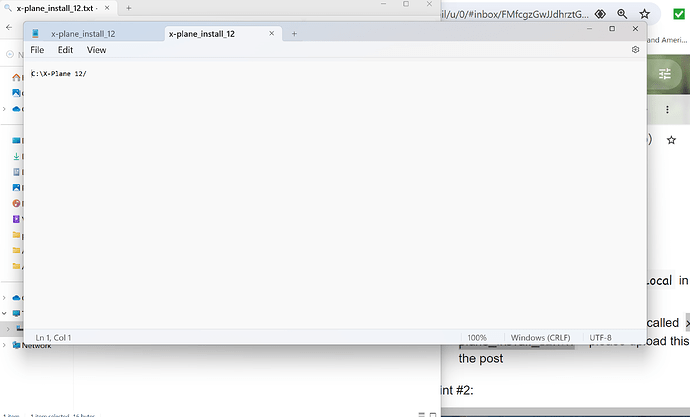Viewport: 690px width, 417px height.
Task: Open Documents in File Explorer sidebar
Action: (x=16, y=172)
